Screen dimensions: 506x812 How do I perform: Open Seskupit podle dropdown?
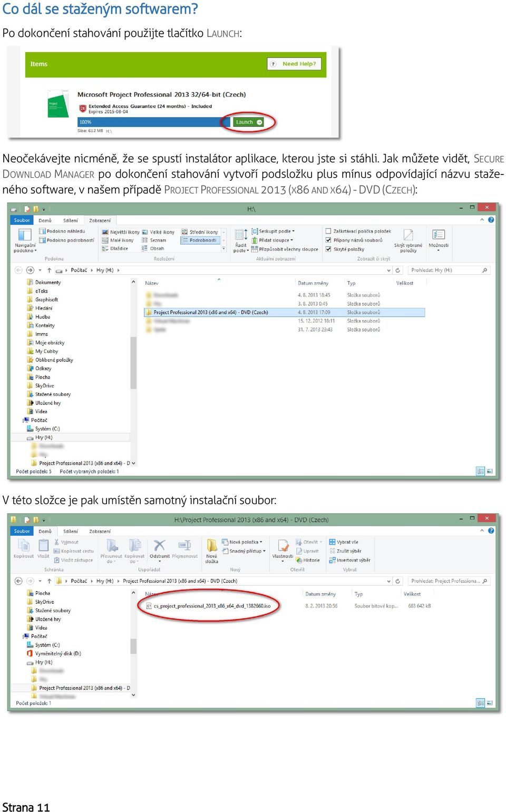pos(273,231)
